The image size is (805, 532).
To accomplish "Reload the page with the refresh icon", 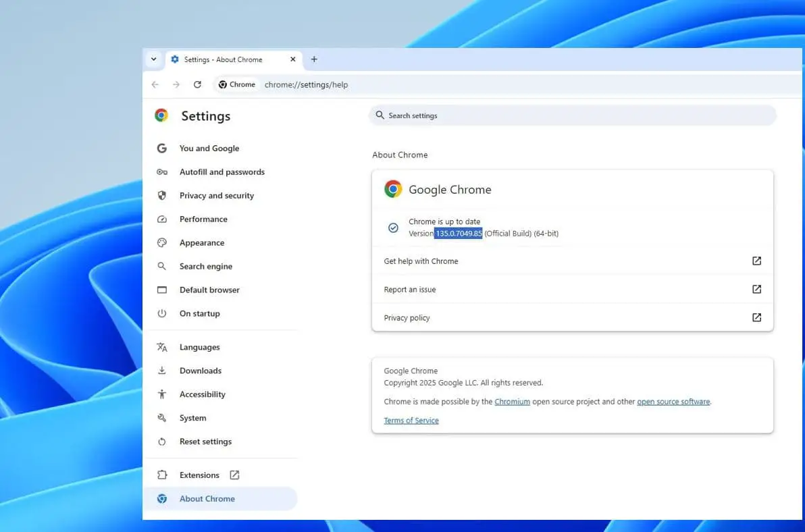I will [197, 84].
